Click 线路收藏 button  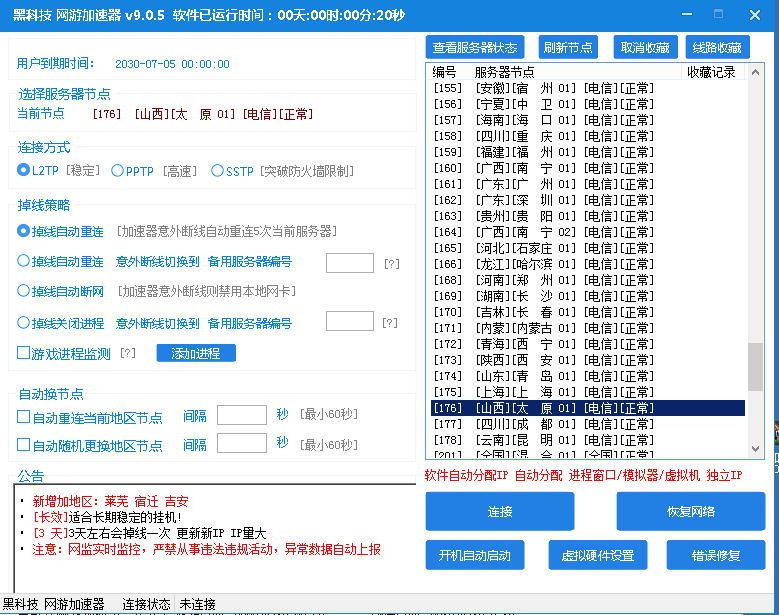pyautogui.click(x=717, y=47)
